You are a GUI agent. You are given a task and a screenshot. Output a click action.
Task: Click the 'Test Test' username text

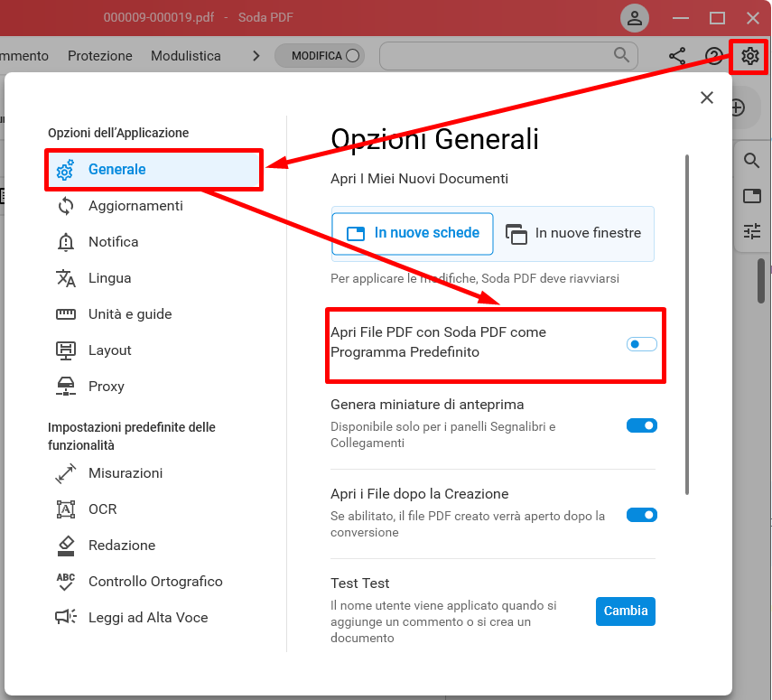coord(360,583)
